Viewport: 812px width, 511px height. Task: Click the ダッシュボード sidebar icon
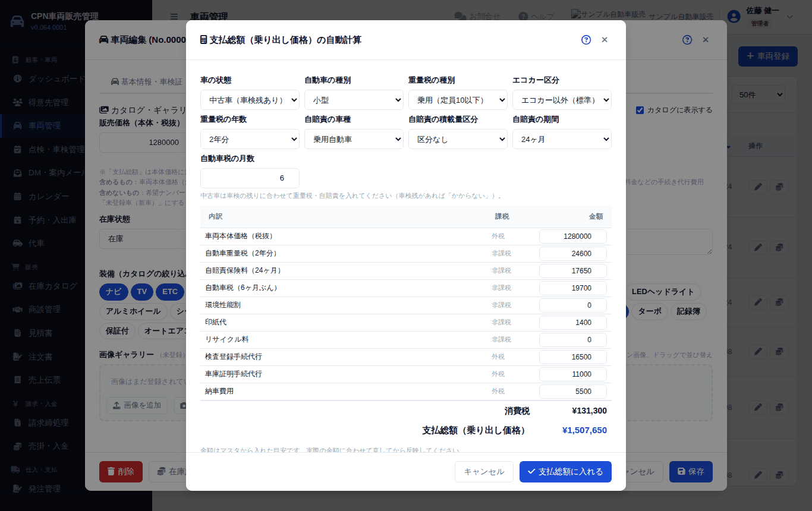[17, 78]
